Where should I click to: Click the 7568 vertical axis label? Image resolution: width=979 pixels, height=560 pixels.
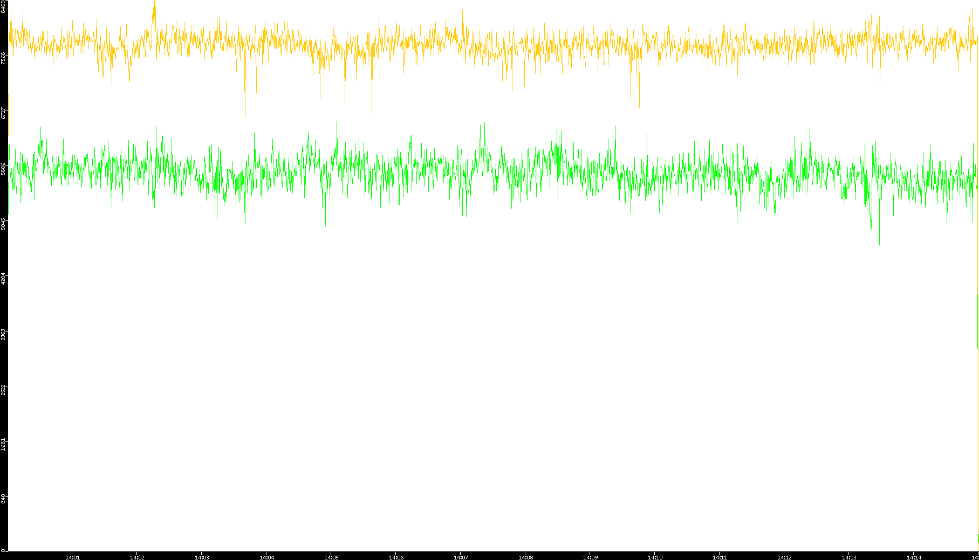[x=3, y=58]
